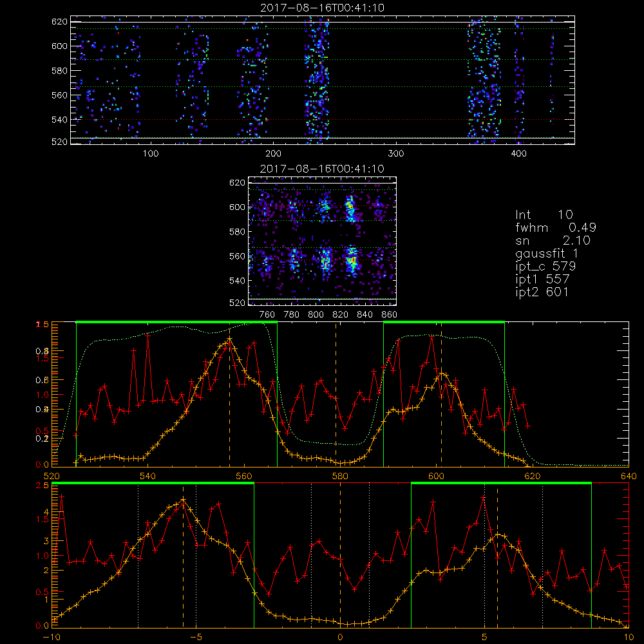This screenshot has height=644, width=644.
Task: Click x-axis label 860 on middle image
Action: [390, 315]
